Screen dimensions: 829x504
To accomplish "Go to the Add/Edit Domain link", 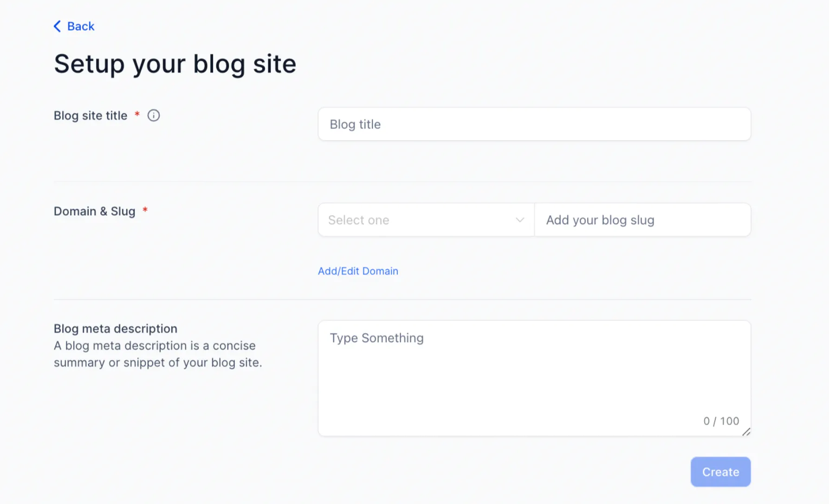I will (x=358, y=271).
